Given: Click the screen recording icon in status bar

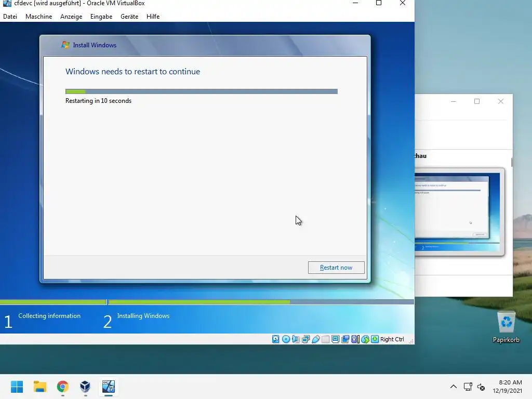Looking at the screenshot, I should (x=345, y=339).
